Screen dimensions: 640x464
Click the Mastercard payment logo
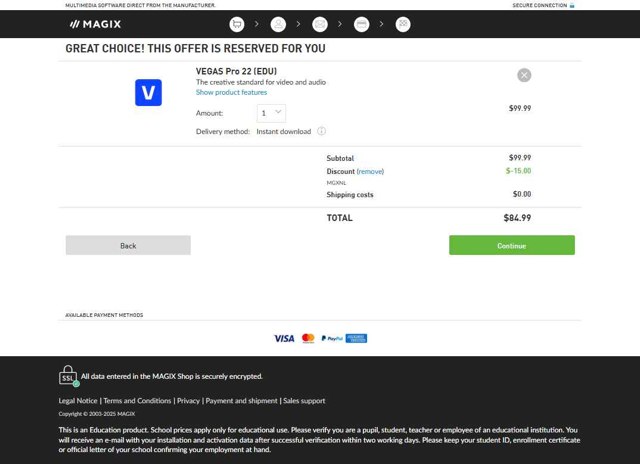click(x=308, y=338)
